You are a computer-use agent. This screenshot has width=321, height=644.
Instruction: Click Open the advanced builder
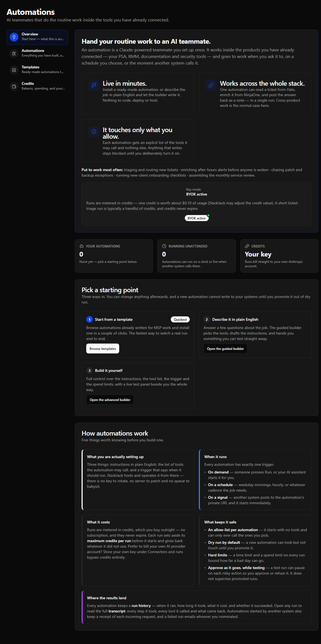pos(110,400)
